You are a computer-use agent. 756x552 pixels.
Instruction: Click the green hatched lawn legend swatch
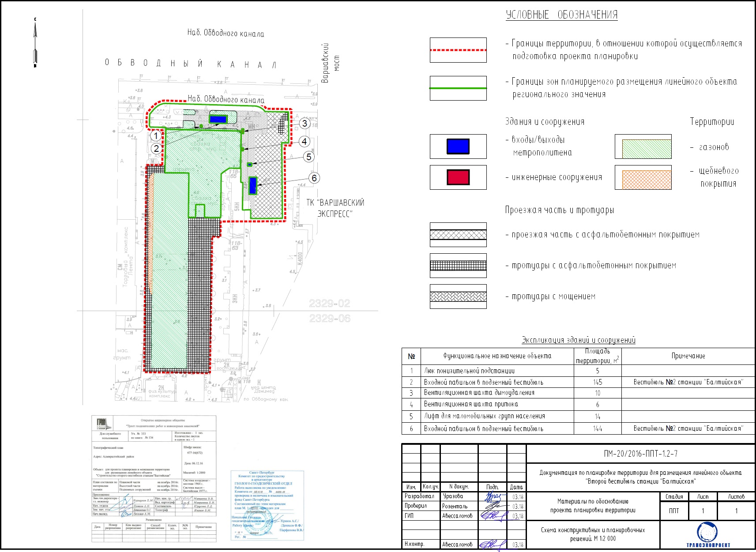[643, 147]
